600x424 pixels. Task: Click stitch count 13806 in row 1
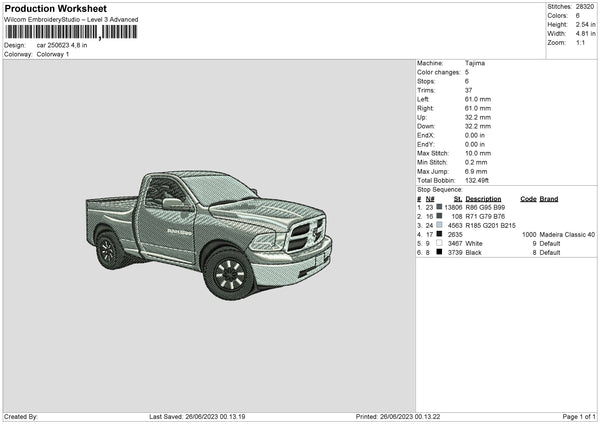click(453, 207)
